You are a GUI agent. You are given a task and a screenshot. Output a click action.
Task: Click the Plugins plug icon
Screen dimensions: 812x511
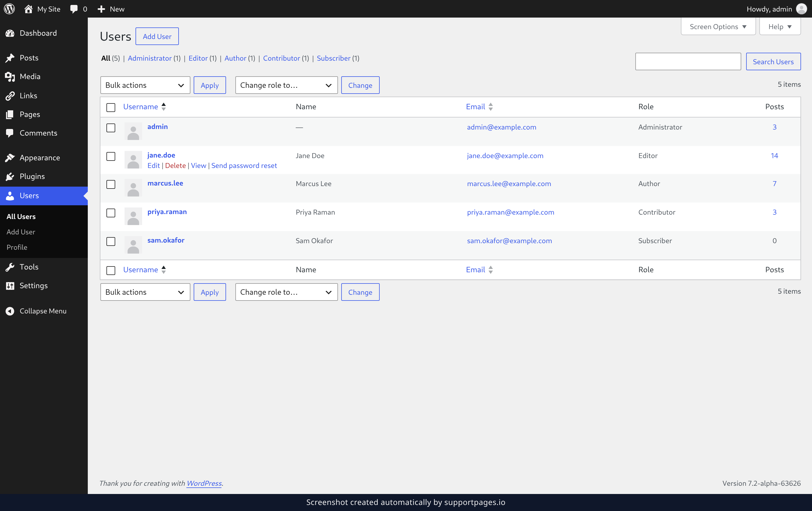pos(10,176)
